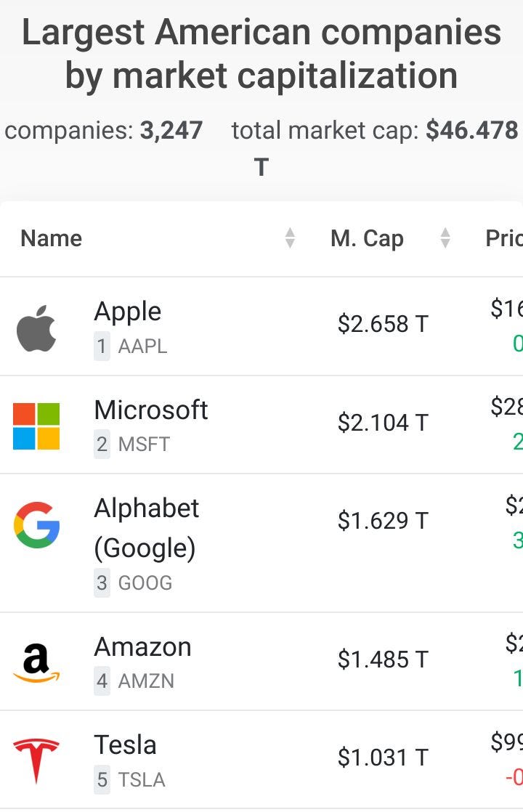The image size is (523, 812).
Task: Click the Apple logo icon
Action: tap(36, 328)
